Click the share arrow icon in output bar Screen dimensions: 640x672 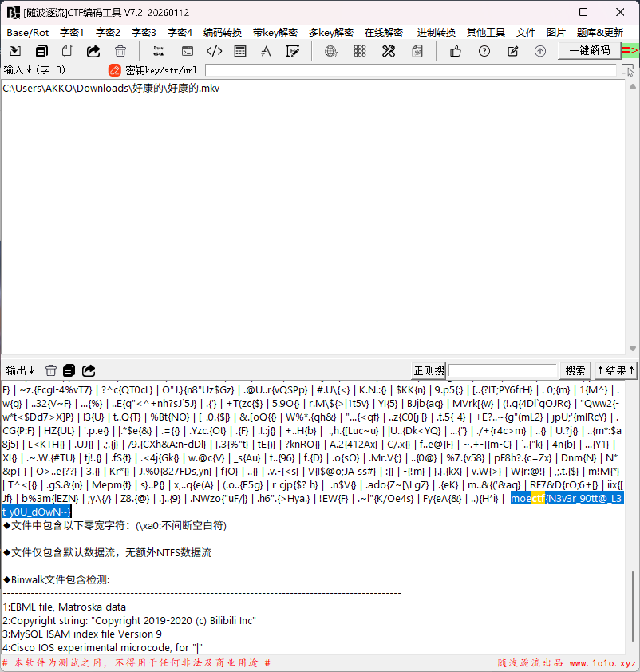[89, 371]
